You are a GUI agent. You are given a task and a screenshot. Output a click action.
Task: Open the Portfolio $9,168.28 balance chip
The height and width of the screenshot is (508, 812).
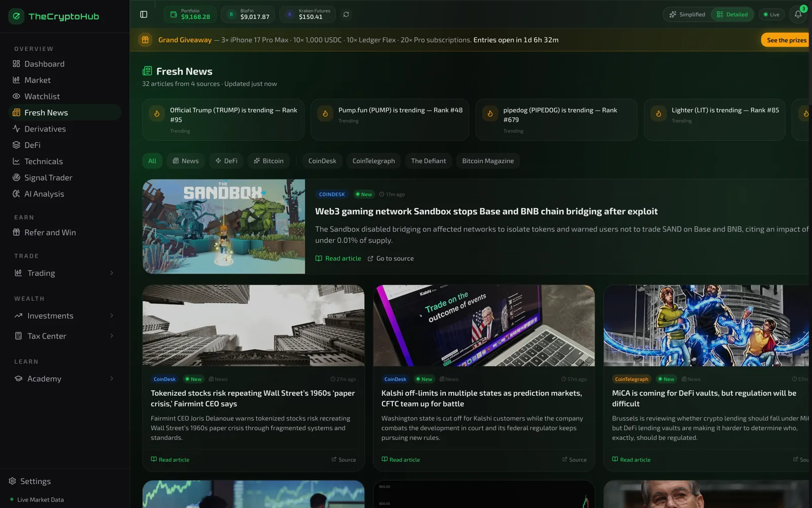pyautogui.click(x=190, y=14)
